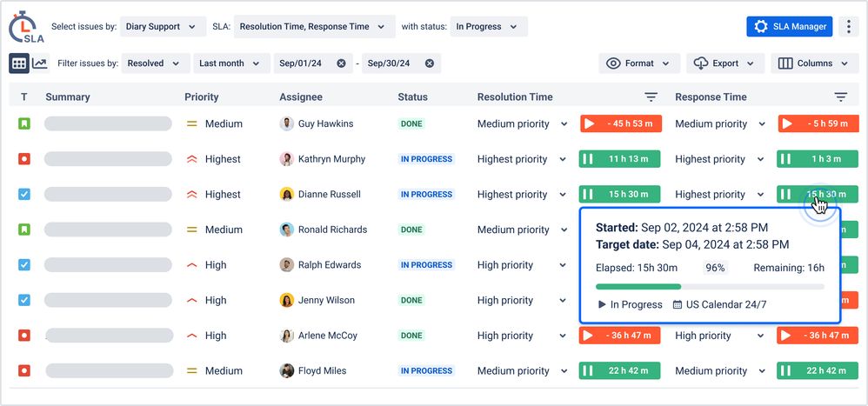
Task: Expand Kathryn Murphy response Highest priority goal
Action: point(762,159)
